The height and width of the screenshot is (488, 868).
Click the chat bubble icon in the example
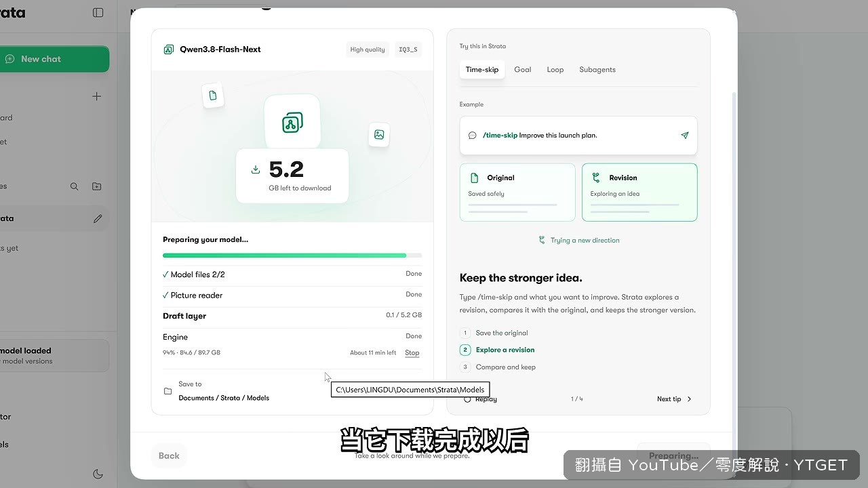point(473,136)
